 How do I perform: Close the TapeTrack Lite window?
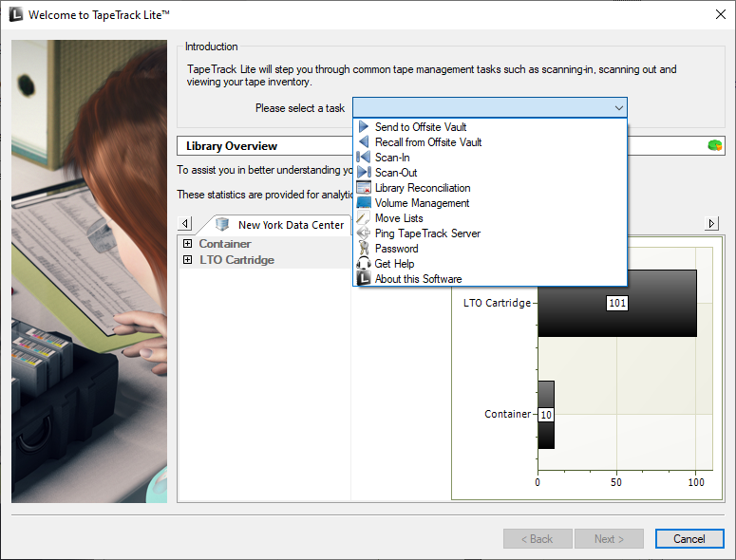[721, 14]
